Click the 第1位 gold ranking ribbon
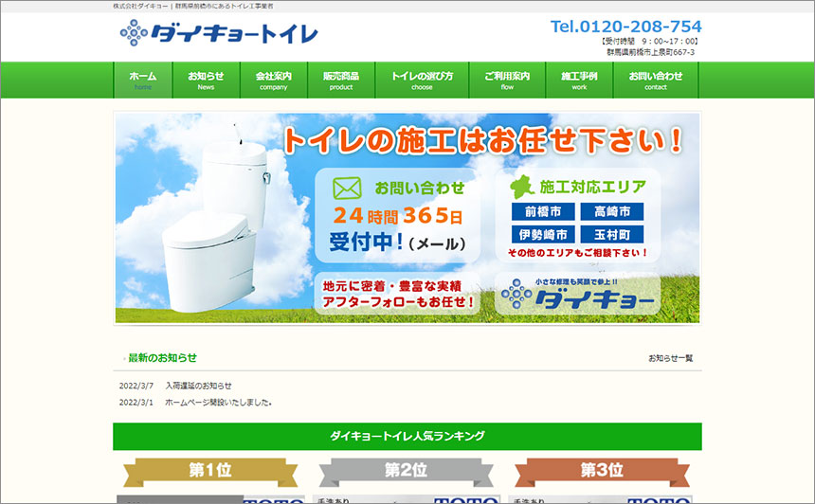The width and height of the screenshot is (815, 504). click(210, 471)
